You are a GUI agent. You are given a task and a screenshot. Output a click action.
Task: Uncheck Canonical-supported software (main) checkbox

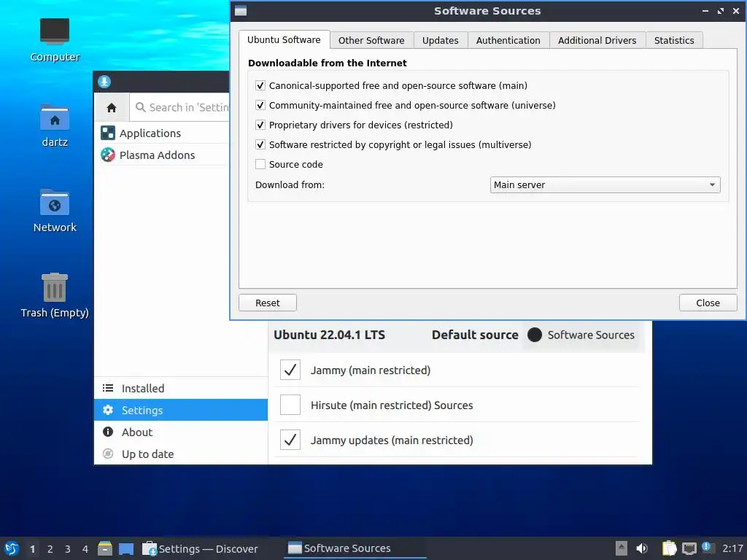click(260, 86)
